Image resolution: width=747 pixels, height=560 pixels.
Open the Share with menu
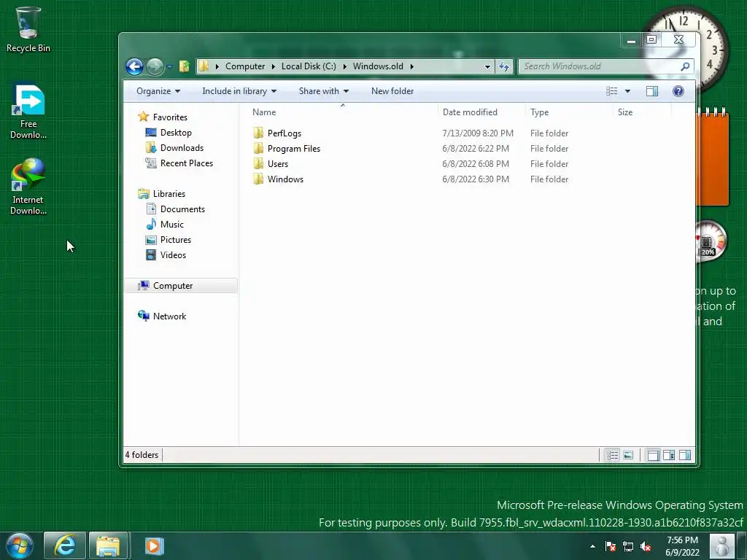pos(323,91)
